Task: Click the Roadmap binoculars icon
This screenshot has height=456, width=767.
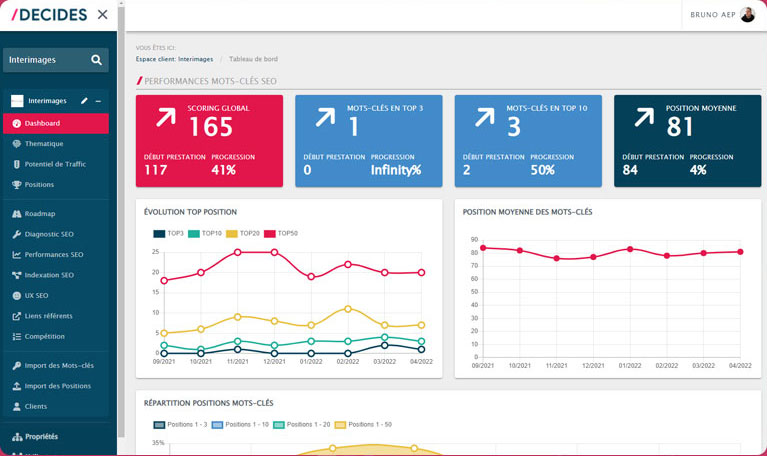Action: coord(17,214)
